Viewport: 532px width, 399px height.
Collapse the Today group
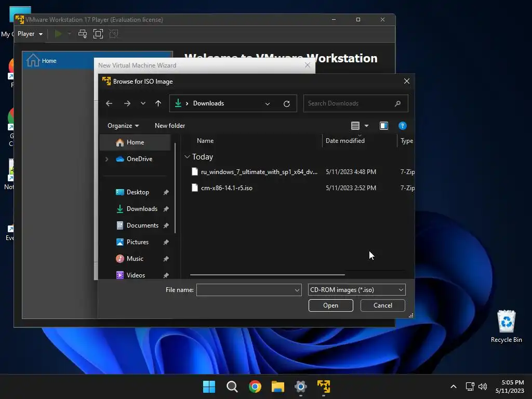pos(187,157)
